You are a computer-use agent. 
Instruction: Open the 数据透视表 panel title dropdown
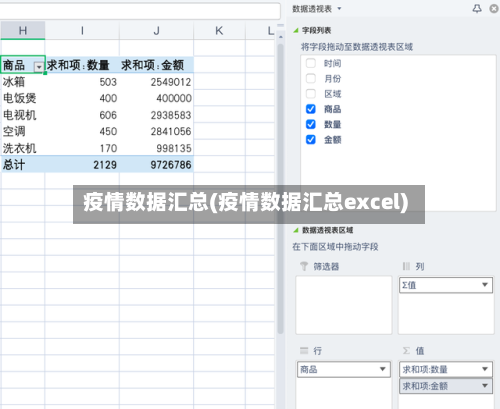pos(339,9)
